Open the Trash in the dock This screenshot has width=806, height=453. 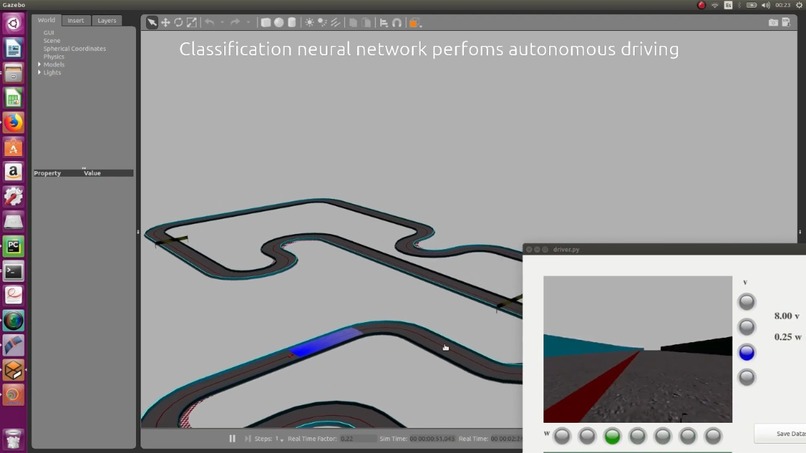pos(13,439)
